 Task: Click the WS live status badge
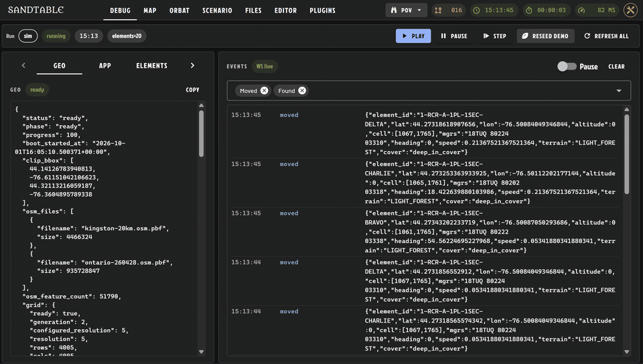[265, 66]
